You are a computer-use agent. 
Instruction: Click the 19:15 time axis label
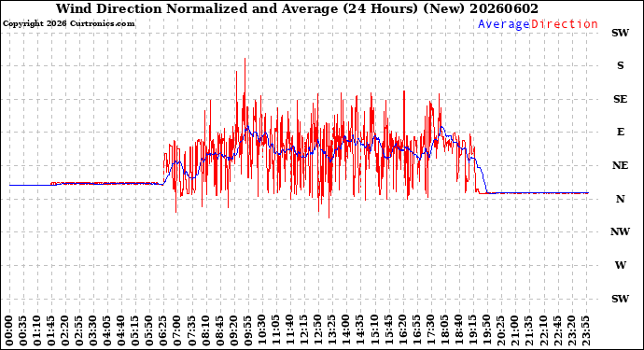point(473,331)
